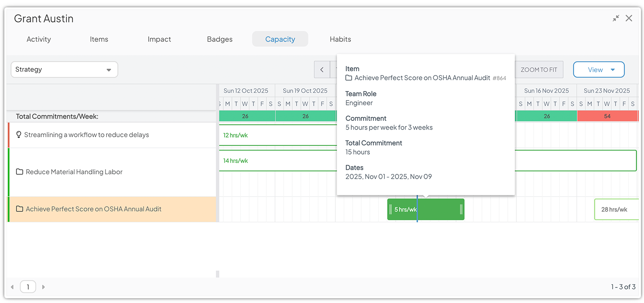Click the folder icon in the tooltip's Item section

[348, 78]
